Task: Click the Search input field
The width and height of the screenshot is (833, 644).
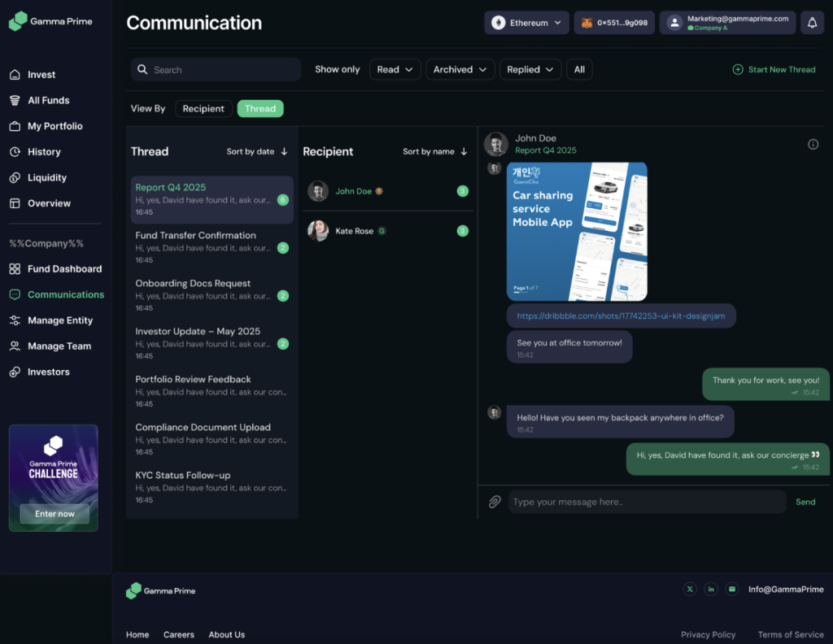Action: (x=216, y=70)
